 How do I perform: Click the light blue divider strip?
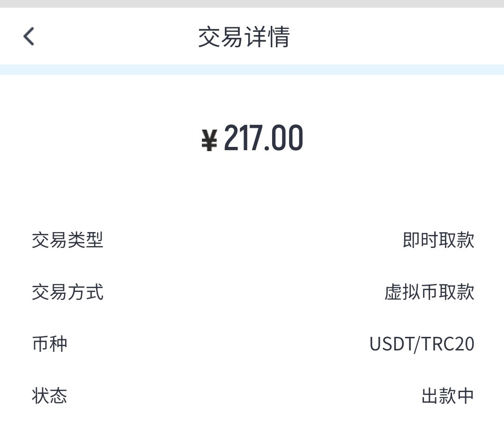[252, 70]
